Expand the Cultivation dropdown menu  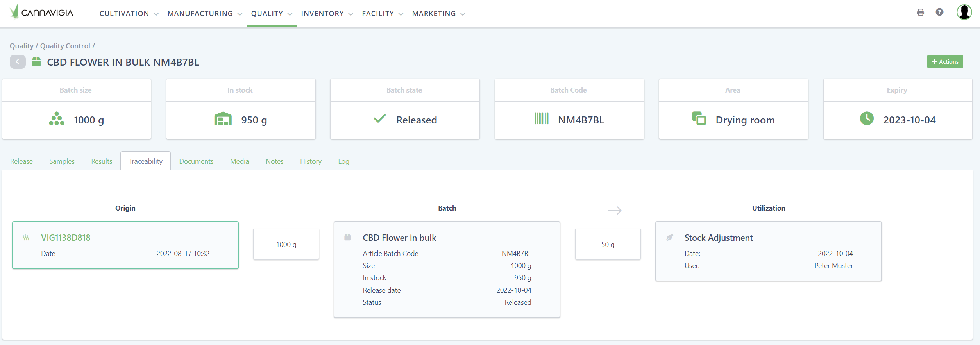tap(129, 14)
